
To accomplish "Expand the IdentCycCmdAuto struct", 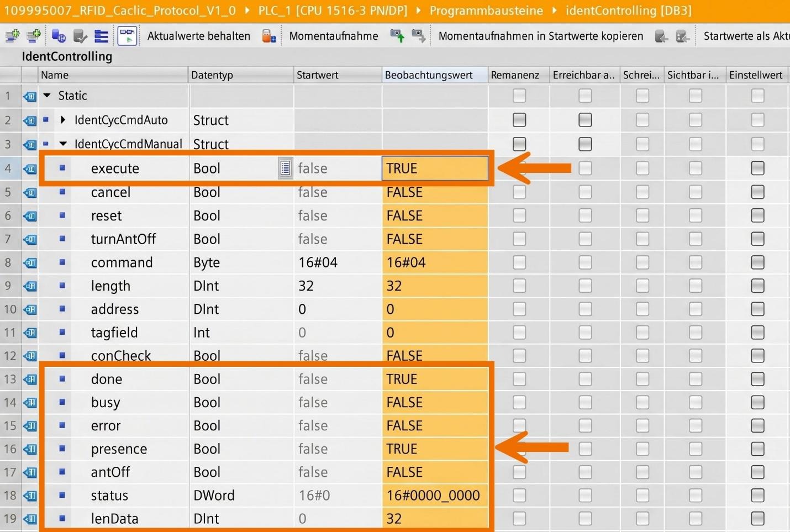I will (x=63, y=120).
